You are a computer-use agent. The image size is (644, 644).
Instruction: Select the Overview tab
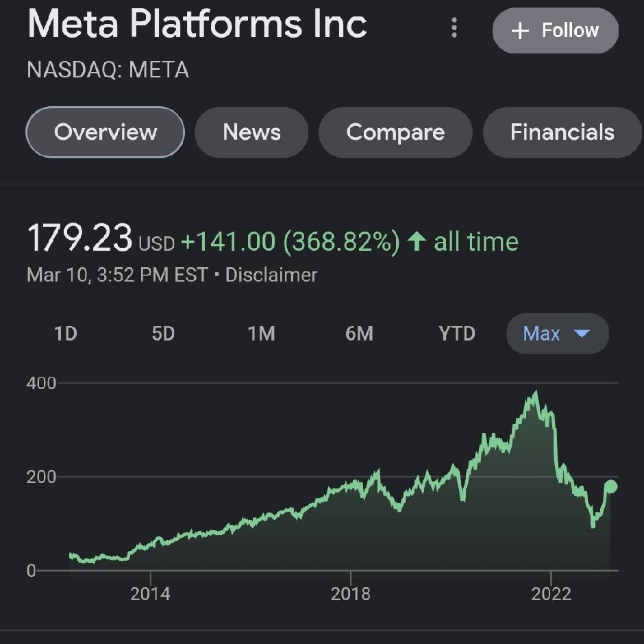[x=104, y=132]
